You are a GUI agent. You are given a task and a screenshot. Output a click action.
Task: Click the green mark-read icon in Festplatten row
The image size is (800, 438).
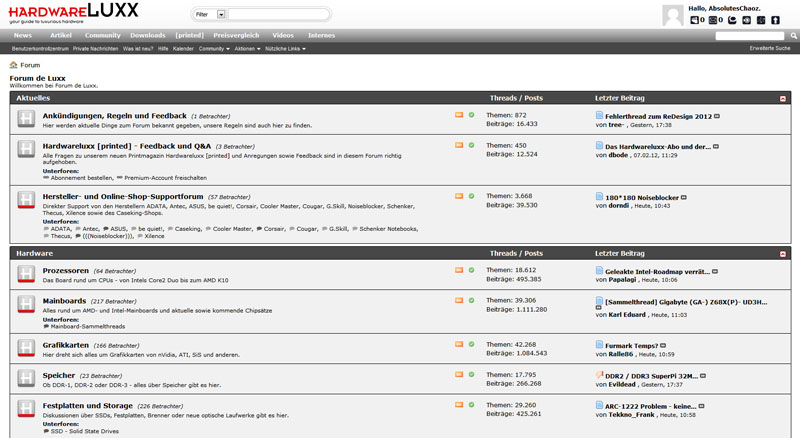click(x=471, y=404)
